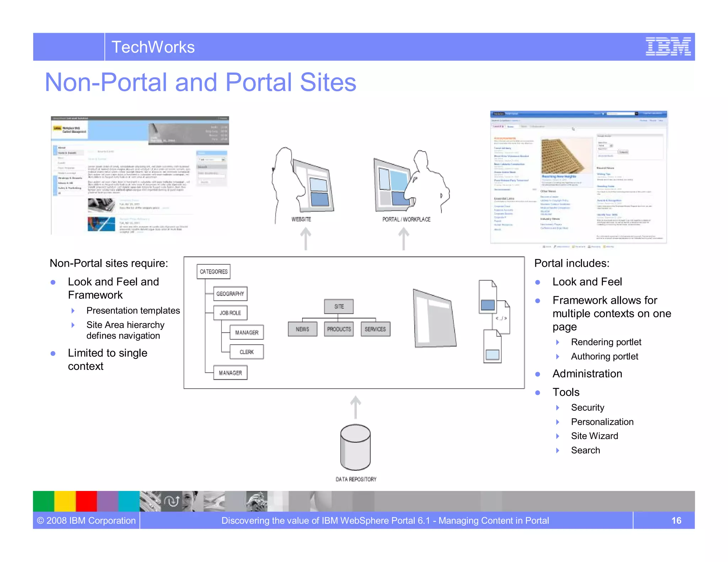Click the document icon with dark blue square
Image resolution: width=728 pixels, height=562 pixels.
488,297
